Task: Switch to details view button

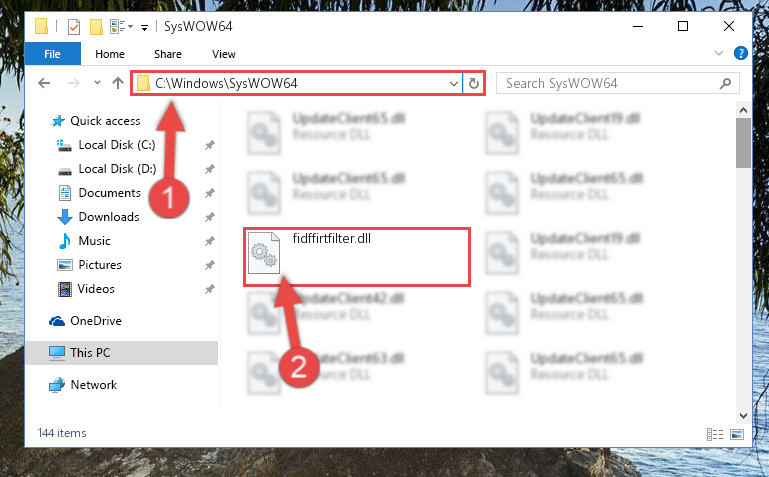Action: [x=715, y=434]
